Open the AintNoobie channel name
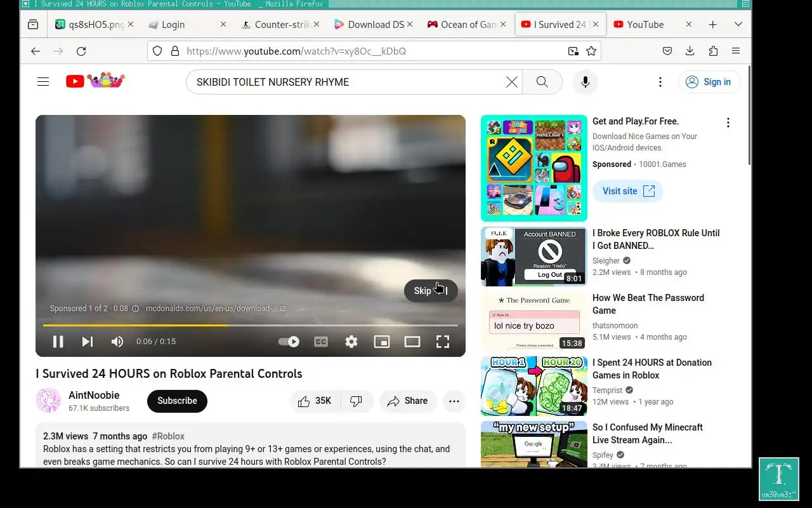Image resolution: width=812 pixels, height=508 pixels. click(94, 395)
